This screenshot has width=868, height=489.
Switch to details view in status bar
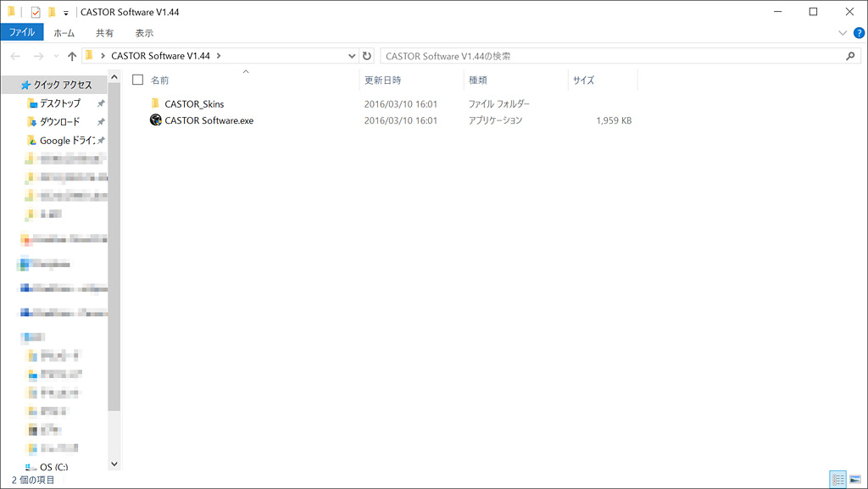[x=838, y=480]
